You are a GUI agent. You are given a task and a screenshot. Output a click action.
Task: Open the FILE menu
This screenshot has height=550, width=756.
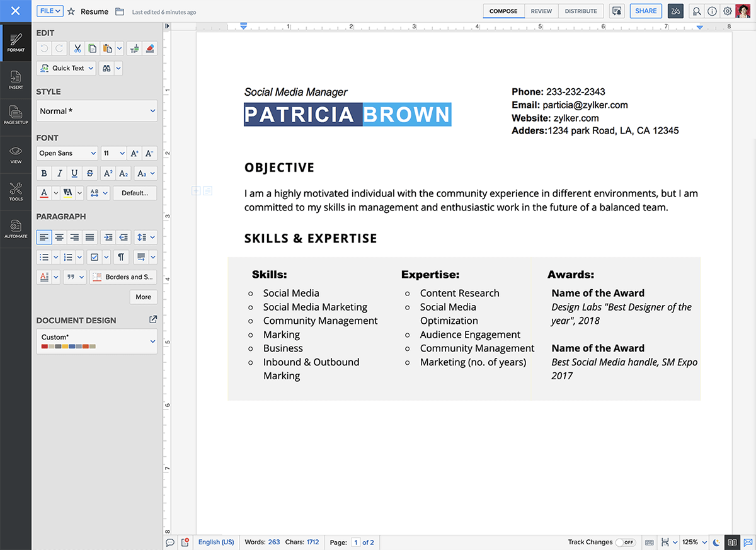(x=49, y=11)
